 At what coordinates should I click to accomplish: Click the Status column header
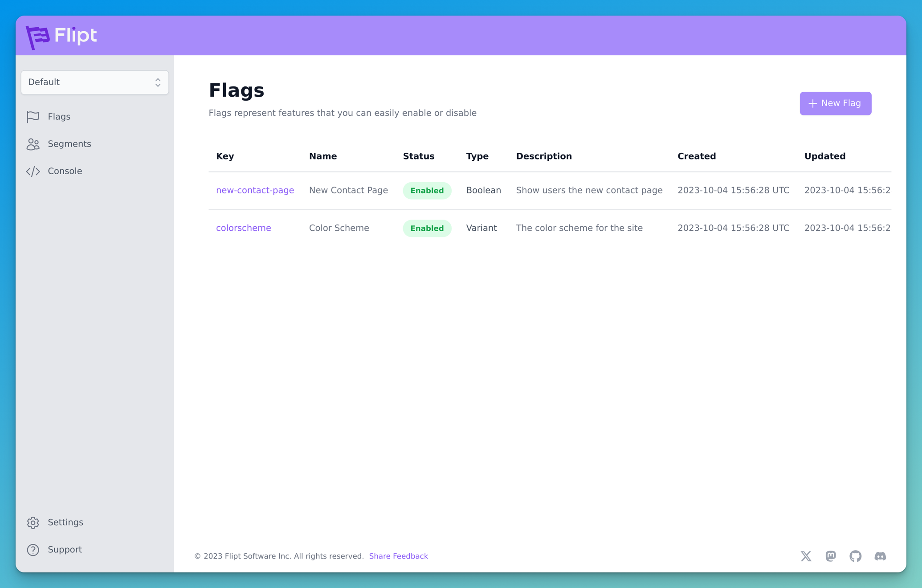(x=419, y=156)
